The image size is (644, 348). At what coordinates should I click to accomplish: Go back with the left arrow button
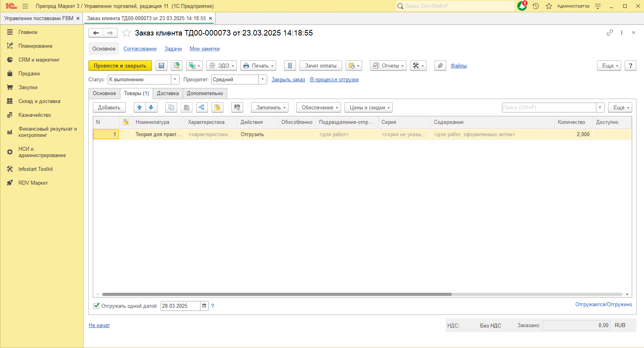click(96, 33)
